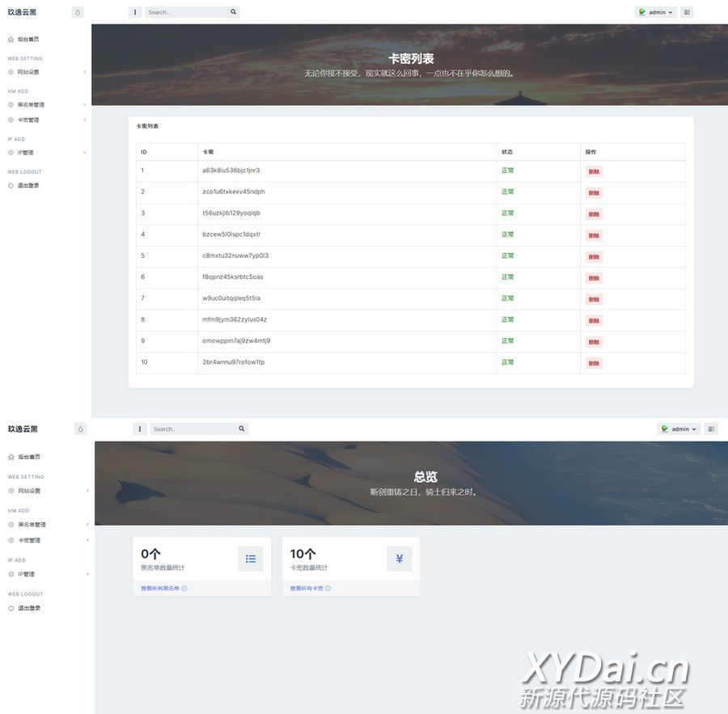The height and width of the screenshot is (714, 728).
Task: Open the 查看所有卡密 link
Action: (307, 589)
